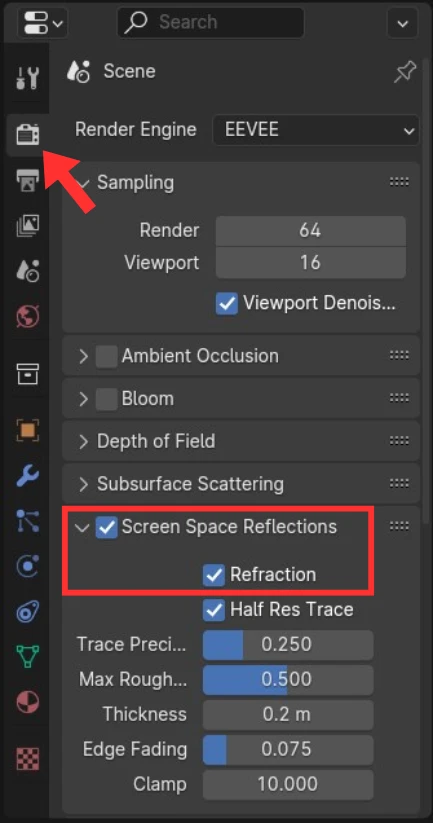Open the Render Engine EEVEE dropdown

316,130
